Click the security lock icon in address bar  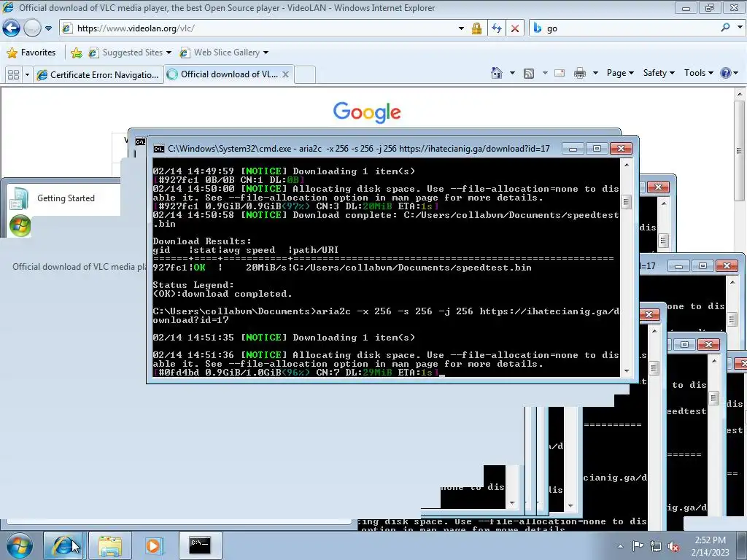tap(476, 28)
